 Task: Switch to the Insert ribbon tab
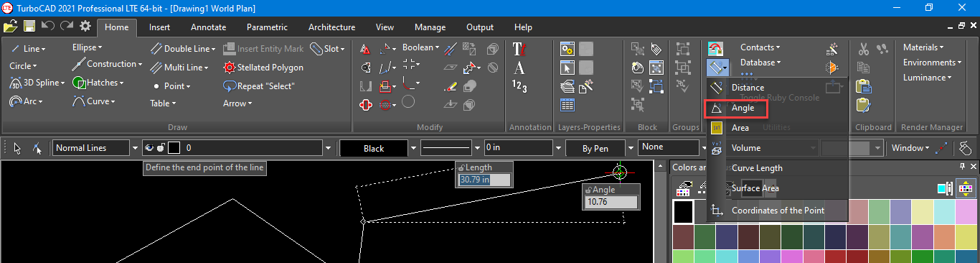159,27
